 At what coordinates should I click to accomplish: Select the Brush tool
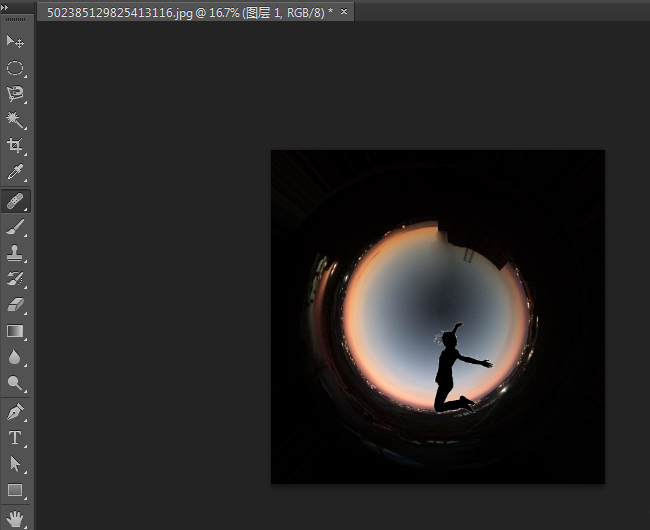point(15,227)
